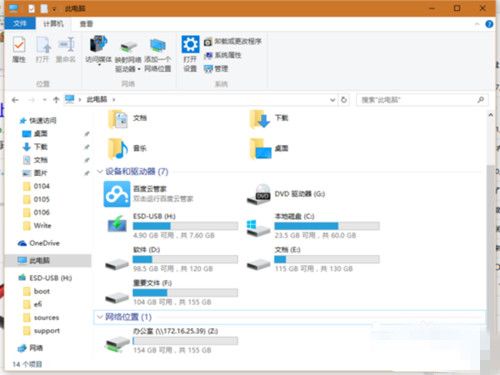
Task: Select the 重要文件 (F:) drive icon
Action: 117,297
